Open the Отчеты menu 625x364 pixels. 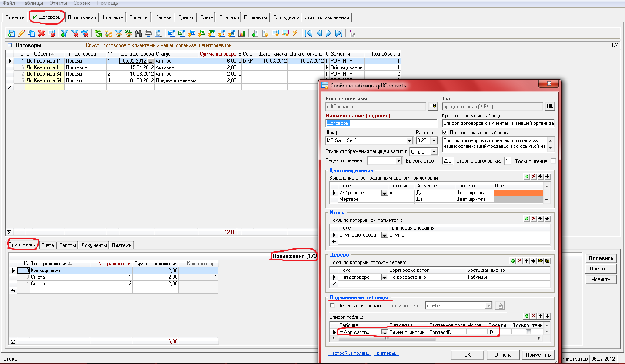[58, 3]
